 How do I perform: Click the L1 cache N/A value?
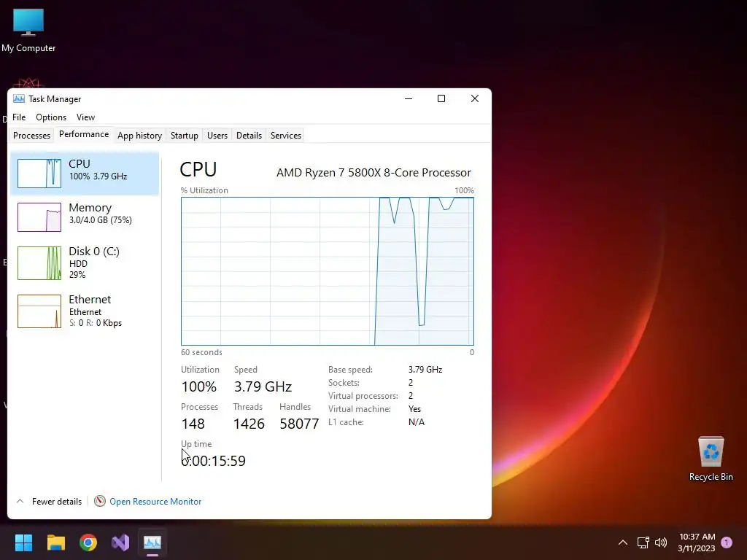coord(417,422)
